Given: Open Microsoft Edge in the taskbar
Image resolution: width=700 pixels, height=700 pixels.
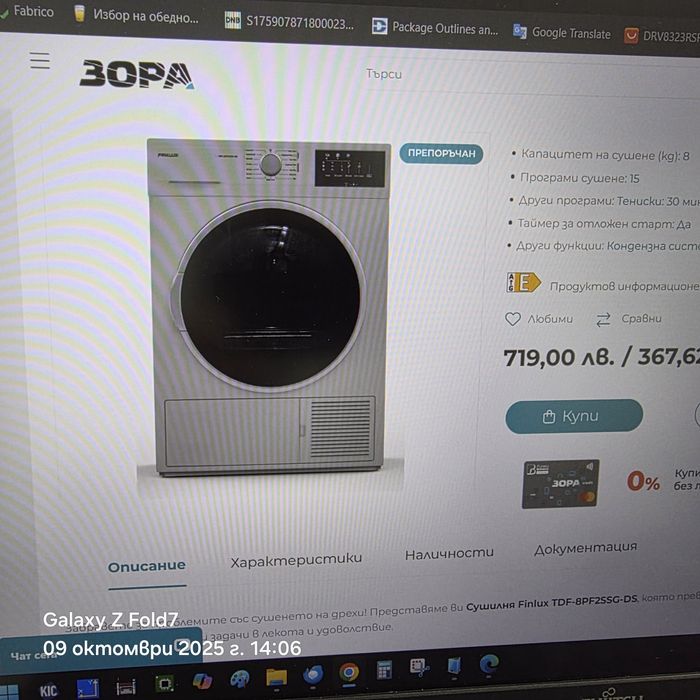Looking at the screenshot, I should pos(489,665).
